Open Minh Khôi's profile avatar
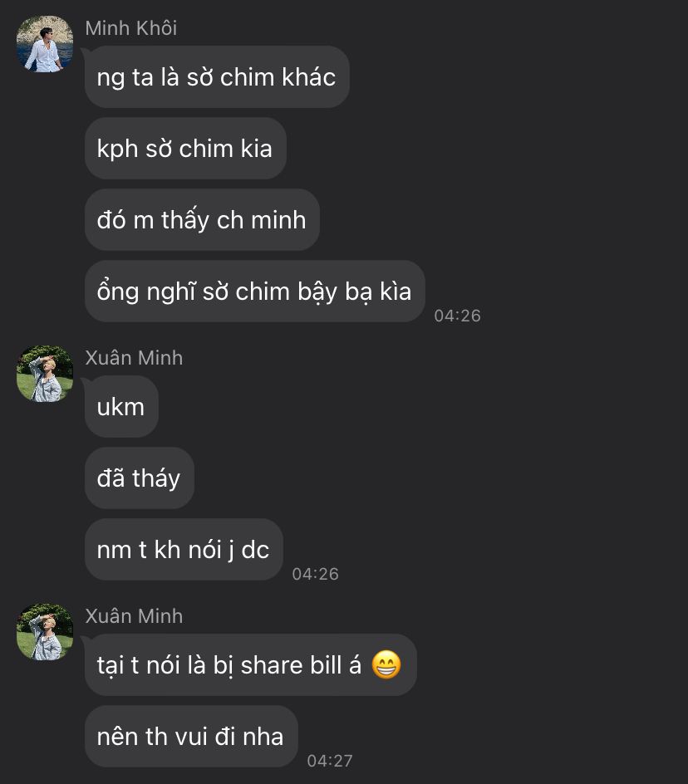 tap(45, 44)
